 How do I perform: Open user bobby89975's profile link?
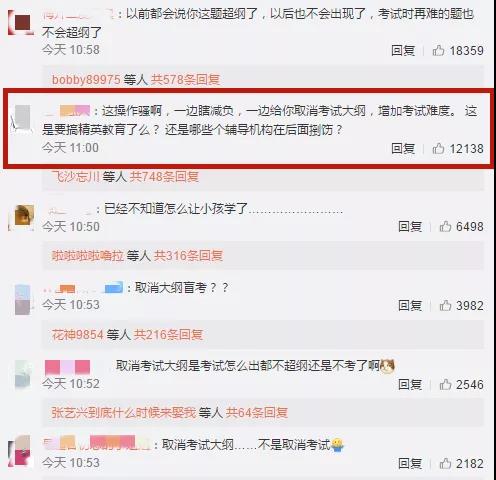86,80
